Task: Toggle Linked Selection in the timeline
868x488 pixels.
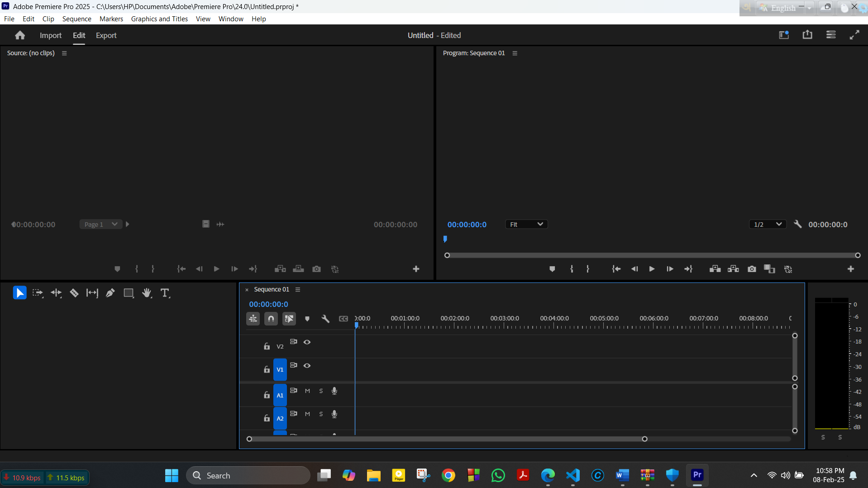Action: click(x=289, y=319)
